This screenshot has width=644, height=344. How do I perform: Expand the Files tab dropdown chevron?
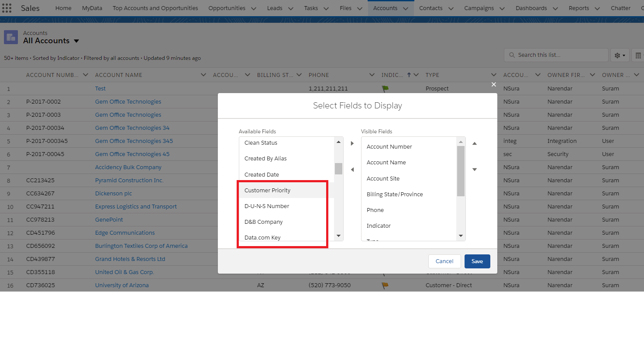(x=360, y=8)
